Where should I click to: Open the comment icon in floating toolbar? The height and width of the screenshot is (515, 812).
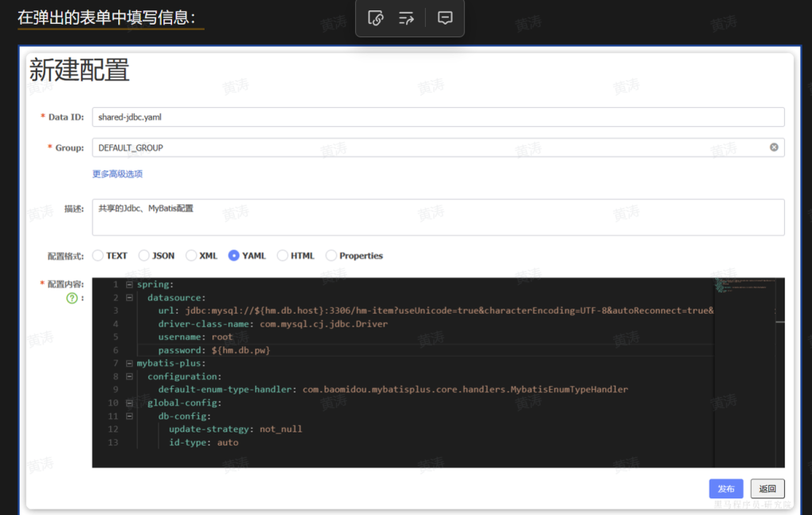pyautogui.click(x=445, y=18)
